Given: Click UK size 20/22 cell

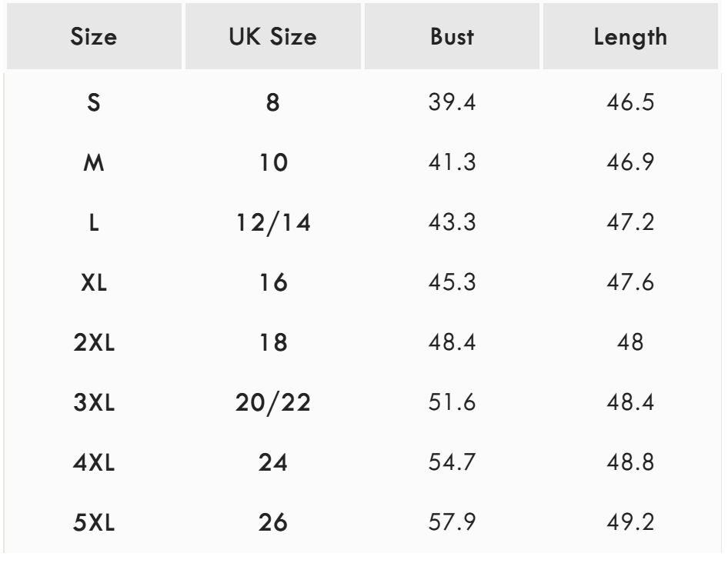Looking at the screenshot, I should point(273,404).
